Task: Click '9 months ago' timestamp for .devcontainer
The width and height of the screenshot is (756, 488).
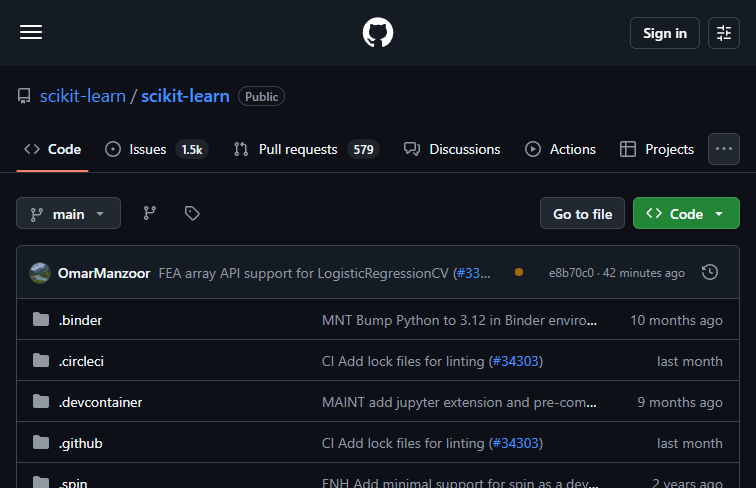Action: click(680, 402)
